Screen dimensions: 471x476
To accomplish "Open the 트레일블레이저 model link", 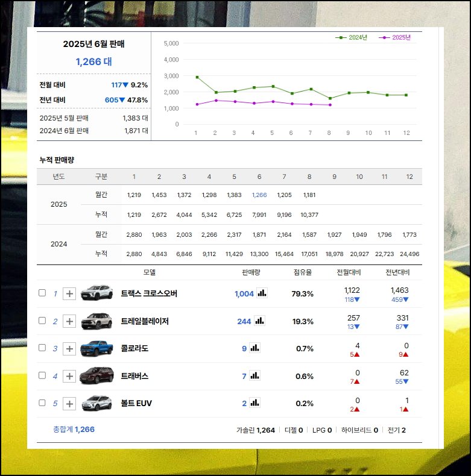I will point(145,321).
